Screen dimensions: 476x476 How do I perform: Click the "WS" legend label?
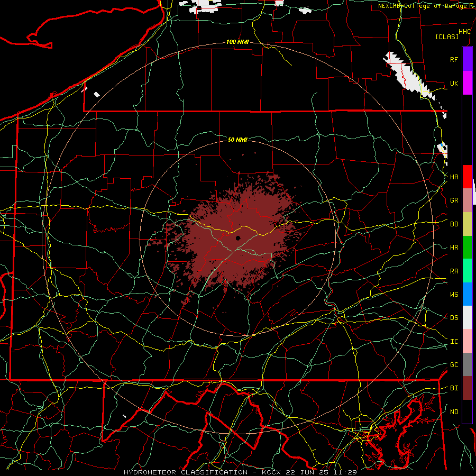point(454,295)
